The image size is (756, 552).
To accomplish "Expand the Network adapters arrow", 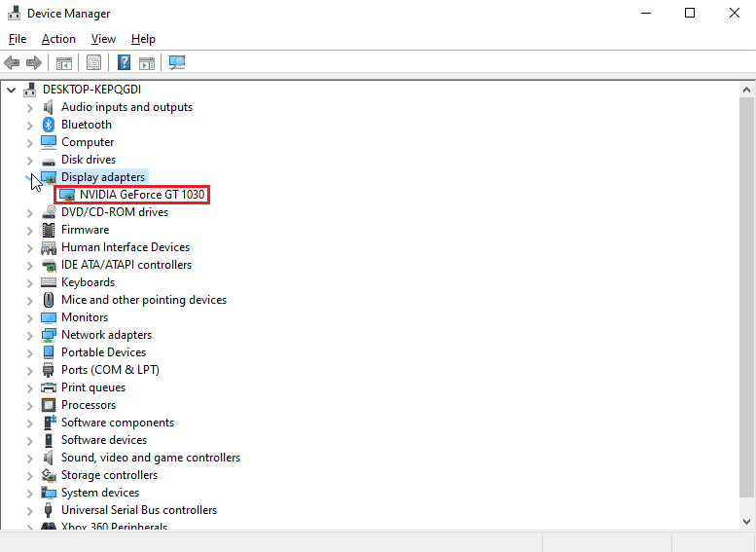I will point(29,335).
